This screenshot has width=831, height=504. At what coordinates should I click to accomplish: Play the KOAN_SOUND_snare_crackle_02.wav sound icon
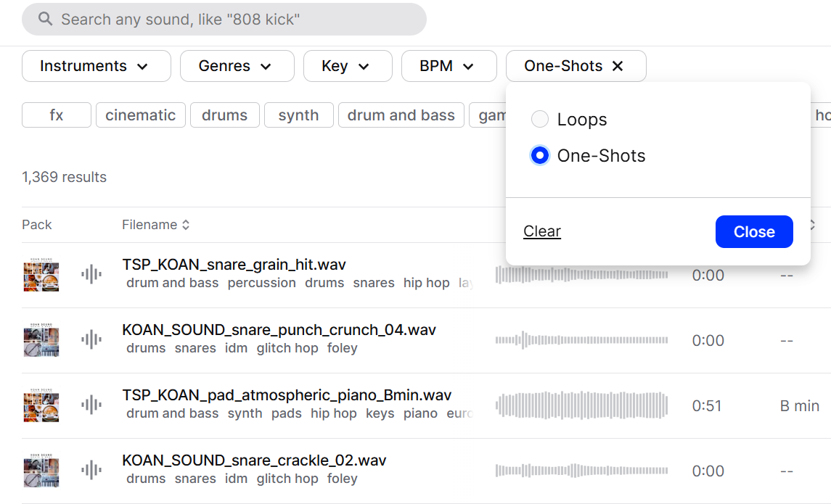point(91,471)
